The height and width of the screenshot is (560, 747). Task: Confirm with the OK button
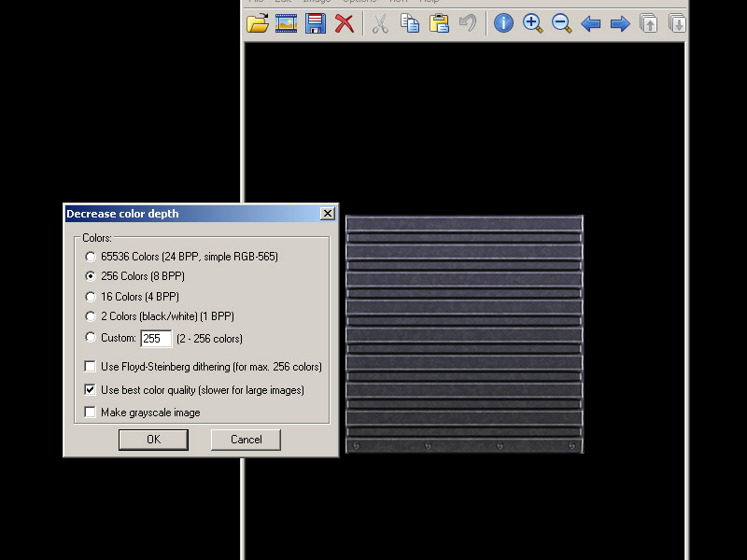pos(153,440)
